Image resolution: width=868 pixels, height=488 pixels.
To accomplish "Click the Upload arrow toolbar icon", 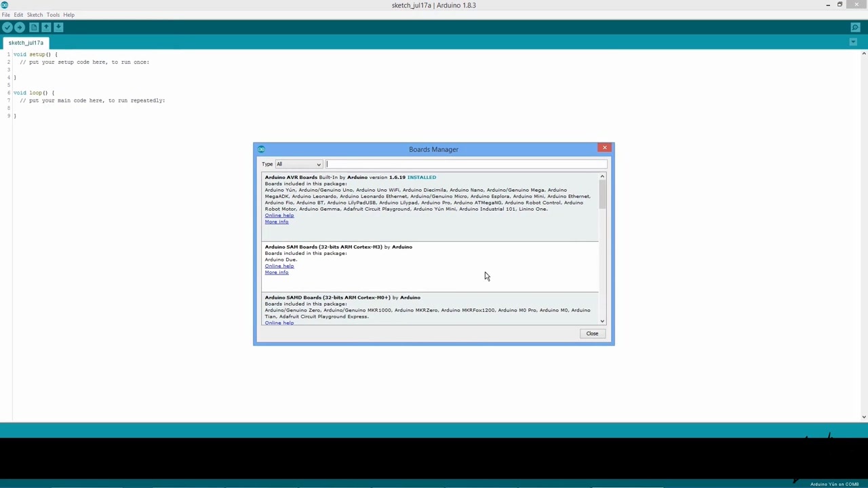I will 20,27.
